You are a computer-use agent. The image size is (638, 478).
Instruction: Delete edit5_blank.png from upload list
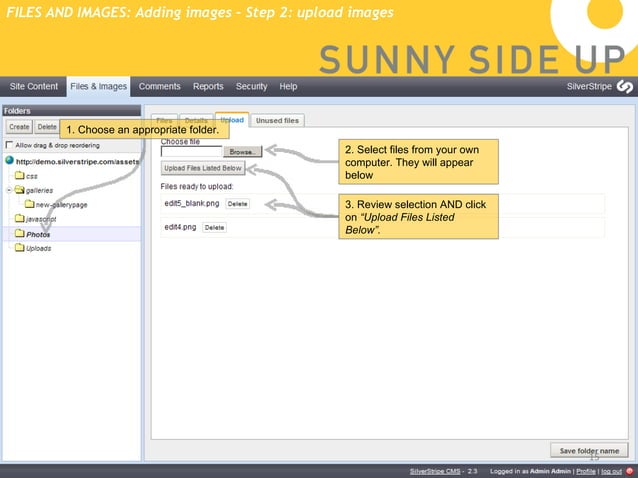(x=237, y=204)
